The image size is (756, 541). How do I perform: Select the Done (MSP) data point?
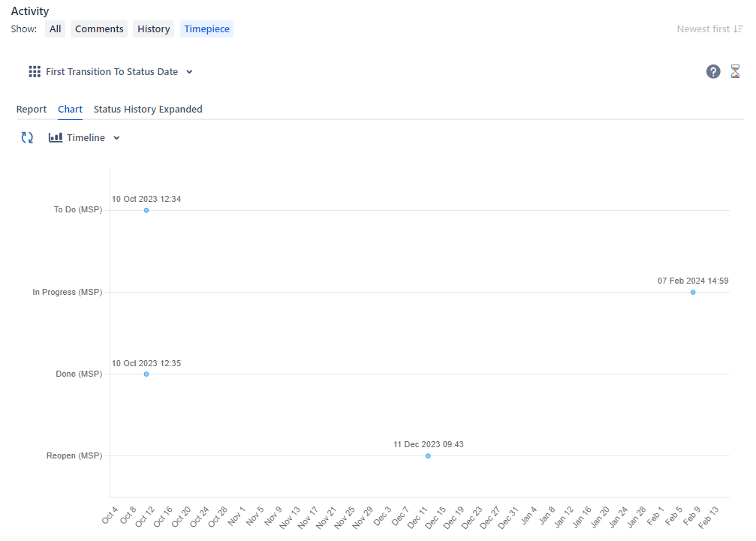(x=146, y=374)
